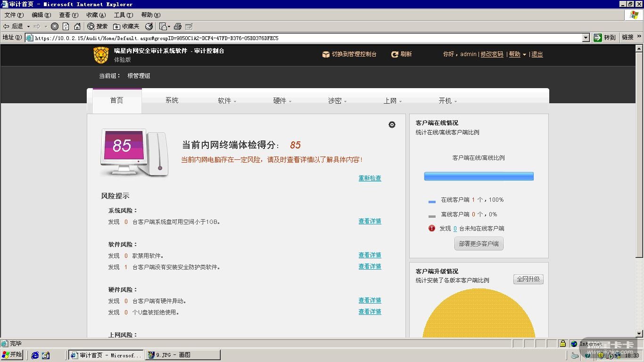Click the settings gear icon on dashboard
The height and width of the screenshot is (362, 644).
[392, 125]
